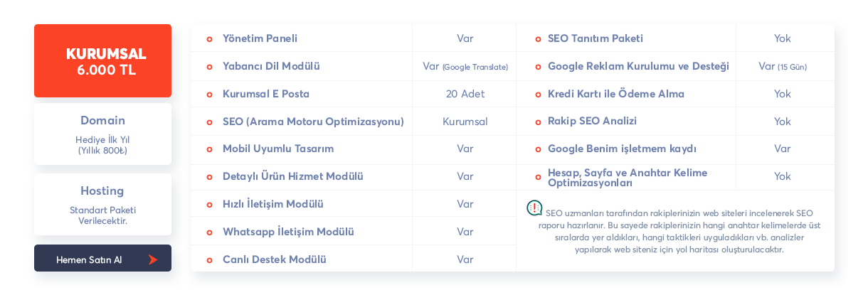Click the bullet icon beside Kurumsal E Posta
This screenshot has height=295, width=868.
[209, 95]
